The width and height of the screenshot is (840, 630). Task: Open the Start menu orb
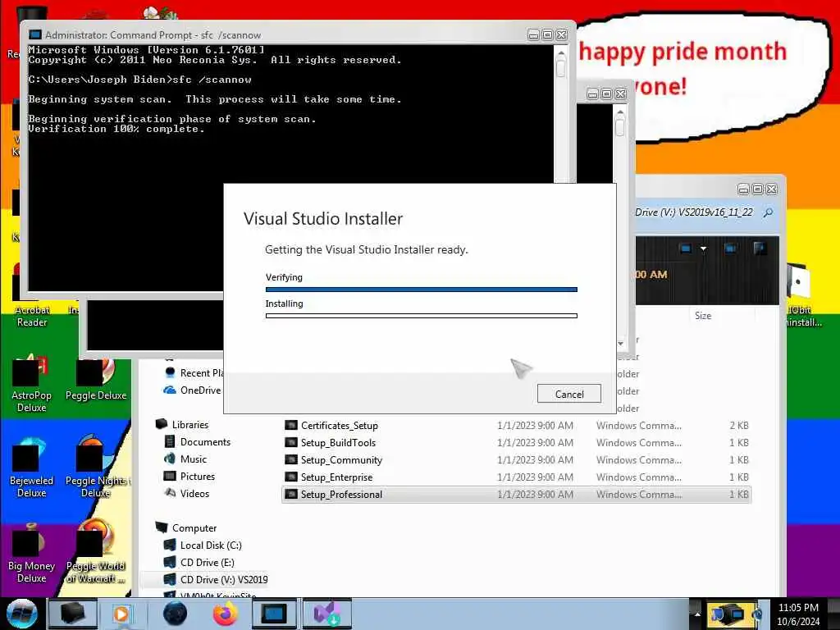click(x=22, y=614)
